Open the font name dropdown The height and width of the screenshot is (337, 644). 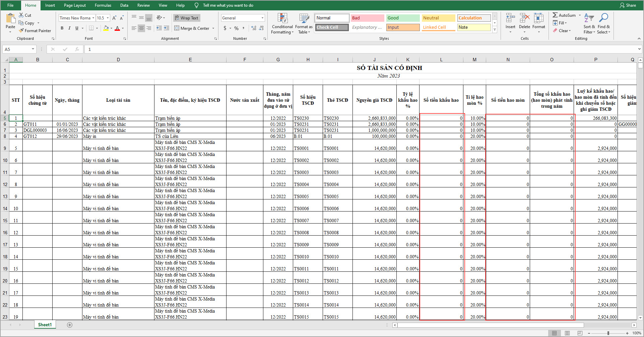pyautogui.click(x=93, y=18)
